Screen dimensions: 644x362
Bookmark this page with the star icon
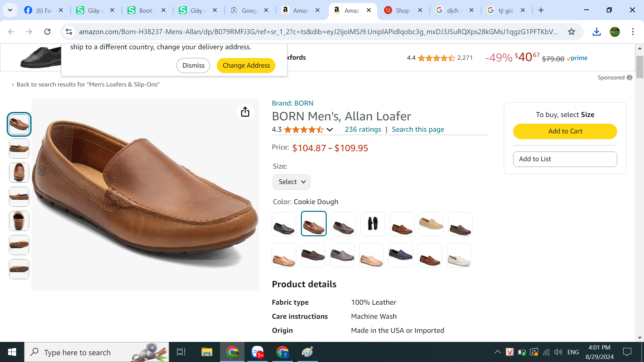click(572, 32)
